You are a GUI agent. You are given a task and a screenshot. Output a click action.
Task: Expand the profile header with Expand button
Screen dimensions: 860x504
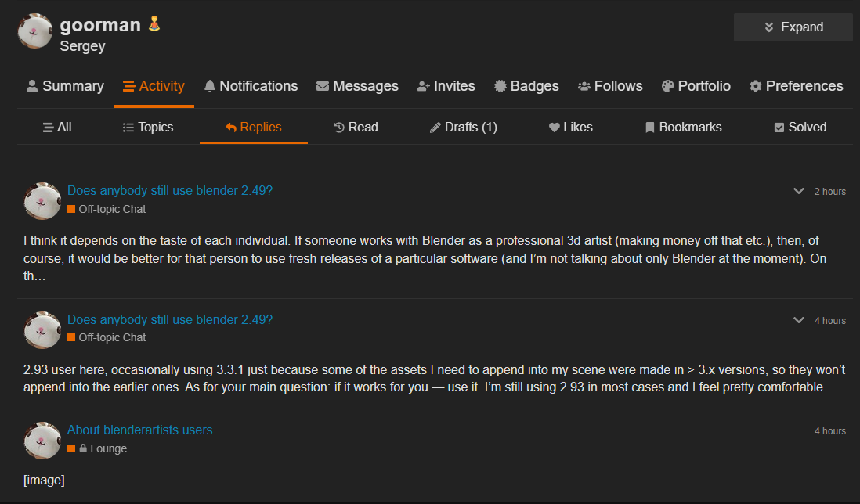point(793,27)
